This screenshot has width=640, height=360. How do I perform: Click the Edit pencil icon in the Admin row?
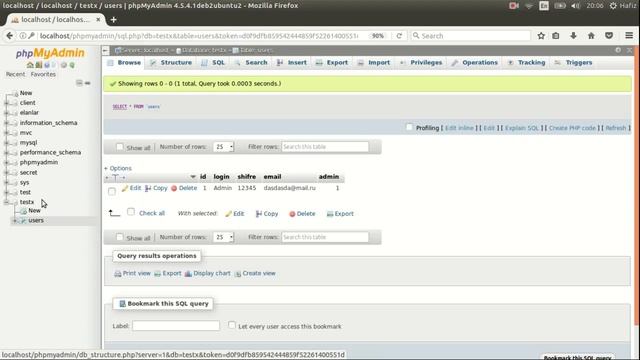click(125, 188)
